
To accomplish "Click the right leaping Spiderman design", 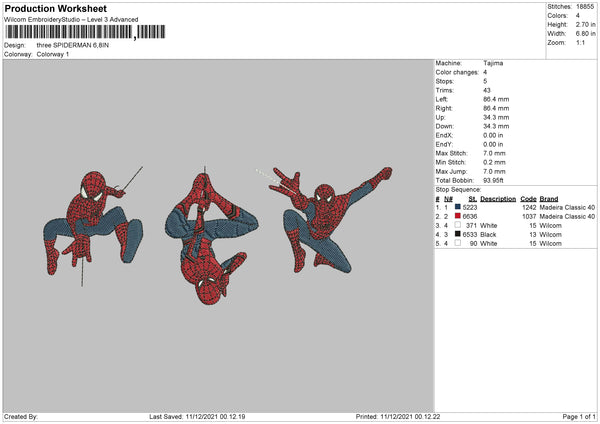I will pyautogui.click(x=325, y=220).
